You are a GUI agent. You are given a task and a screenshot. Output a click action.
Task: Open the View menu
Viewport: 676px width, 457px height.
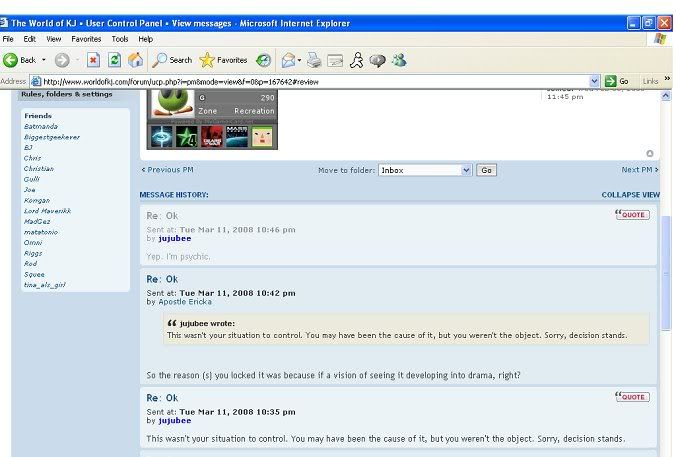(x=53, y=39)
